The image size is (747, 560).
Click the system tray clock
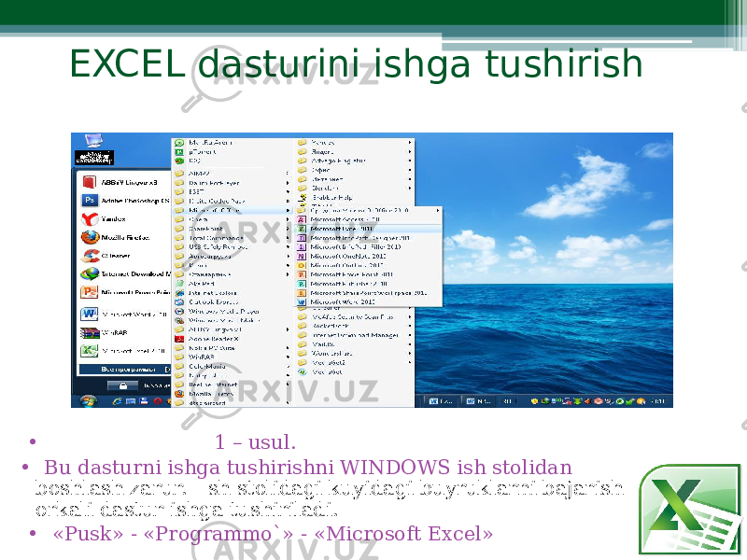point(658,401)
